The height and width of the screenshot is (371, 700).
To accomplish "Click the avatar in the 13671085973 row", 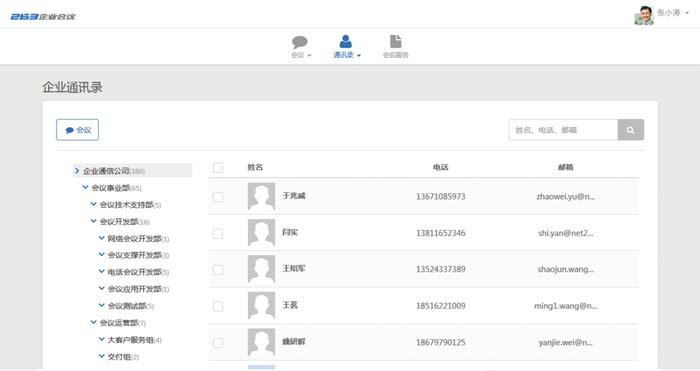I will coord(262,196).
